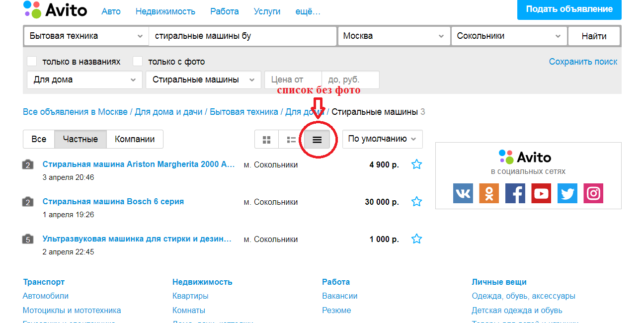Open footer 'Резюме' link
644x323 pixels.
(x=336, y=311)
